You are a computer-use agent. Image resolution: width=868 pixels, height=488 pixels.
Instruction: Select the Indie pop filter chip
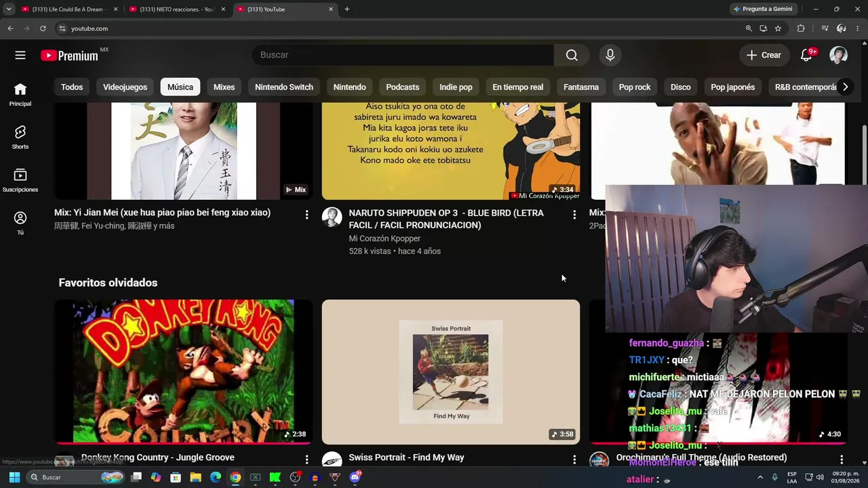tap(456, 87)
